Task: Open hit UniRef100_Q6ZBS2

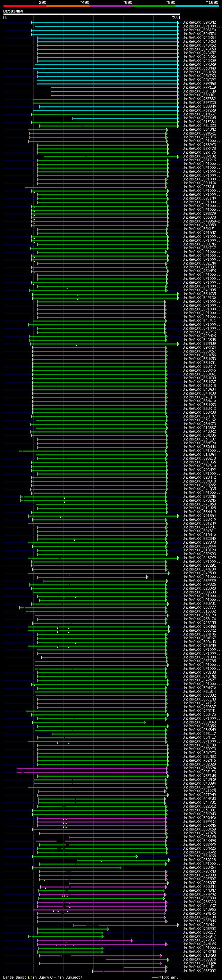Action: pyautogui.click(x=199, y=99)
